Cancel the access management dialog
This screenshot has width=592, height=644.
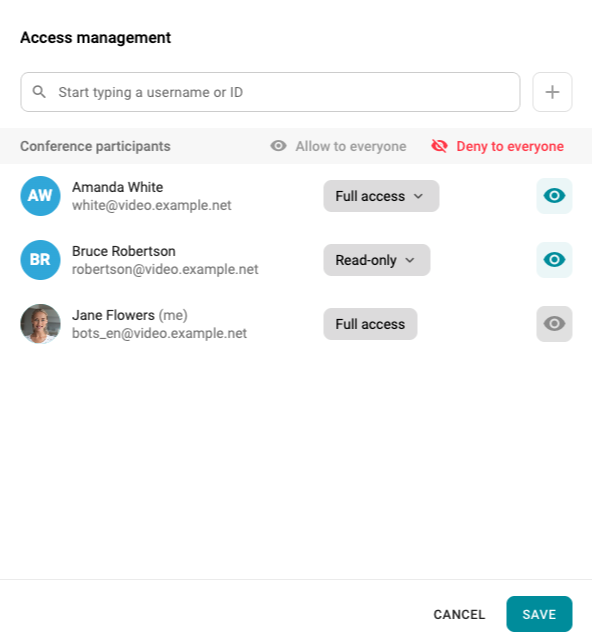459,614
